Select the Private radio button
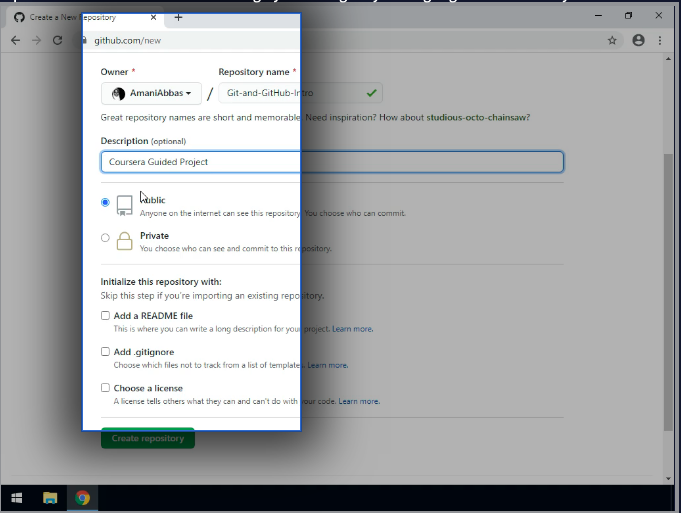Screen dimensions: 681x513 [x=105, y=238]
